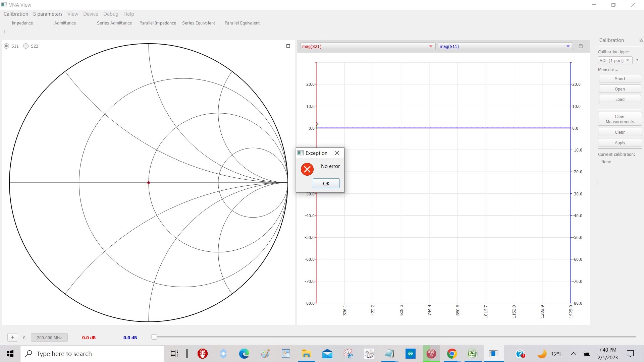
Task: Maximize the graph panel
Action: coord(581,46)
